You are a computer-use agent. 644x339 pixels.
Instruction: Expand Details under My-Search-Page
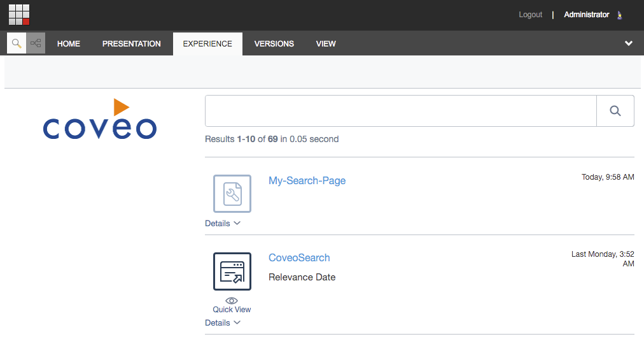click(x=223, y=224)
